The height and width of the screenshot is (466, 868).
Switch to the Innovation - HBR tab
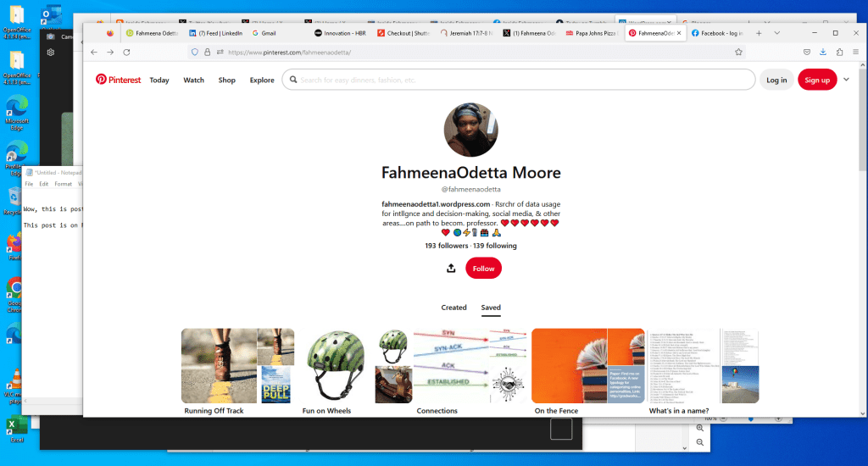340,33
